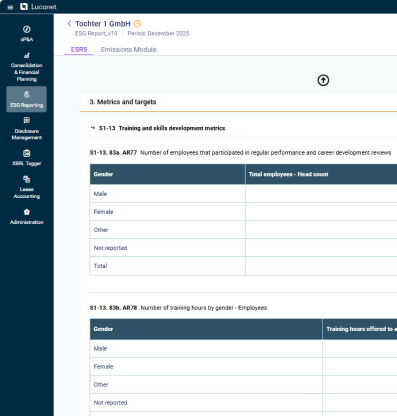Screen dimensions: 397x416
Task: Click the scroll-to-top arrow button
Action: (x=323, y=80)
